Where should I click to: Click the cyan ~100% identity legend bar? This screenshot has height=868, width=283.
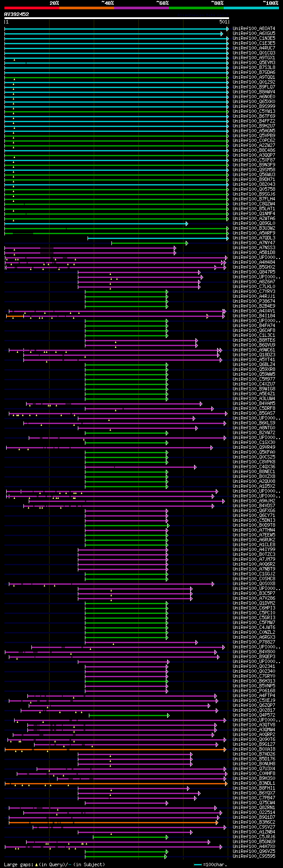tap(251, 8)
